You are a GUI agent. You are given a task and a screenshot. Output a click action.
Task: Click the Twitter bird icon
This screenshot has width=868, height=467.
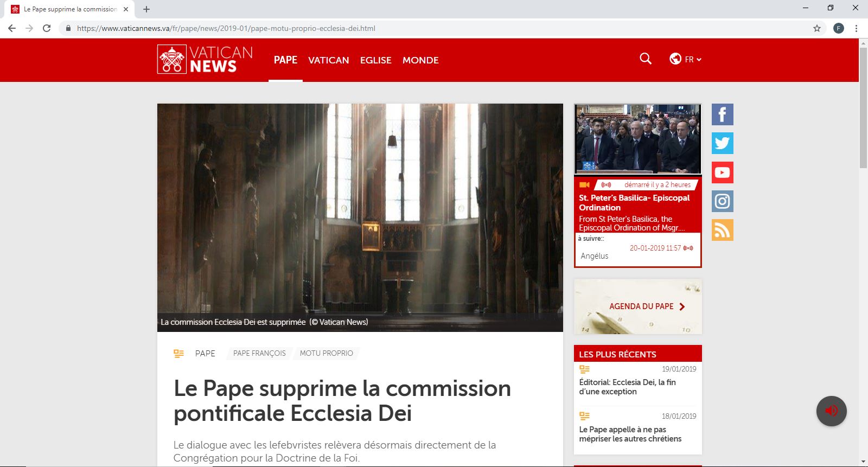[x=722, y=143]
